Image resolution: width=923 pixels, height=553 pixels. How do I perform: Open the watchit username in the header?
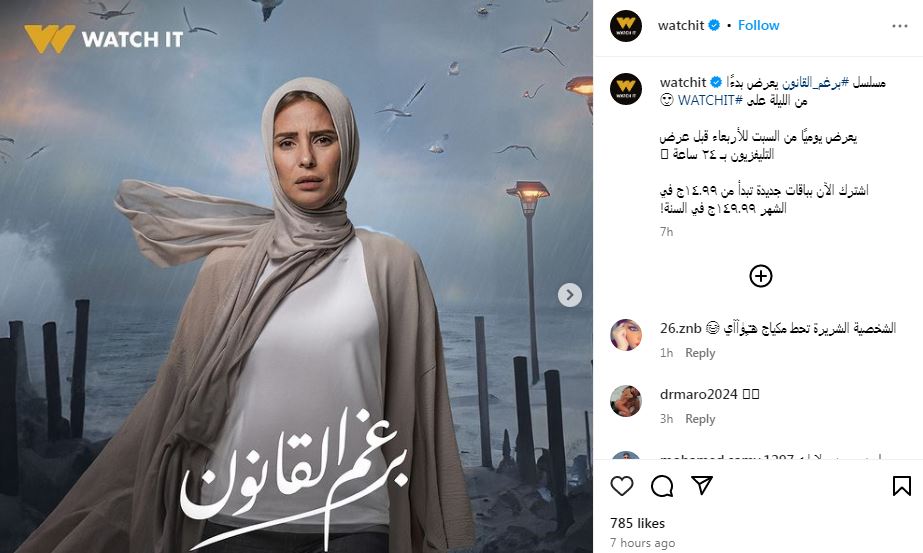[680, 25]
